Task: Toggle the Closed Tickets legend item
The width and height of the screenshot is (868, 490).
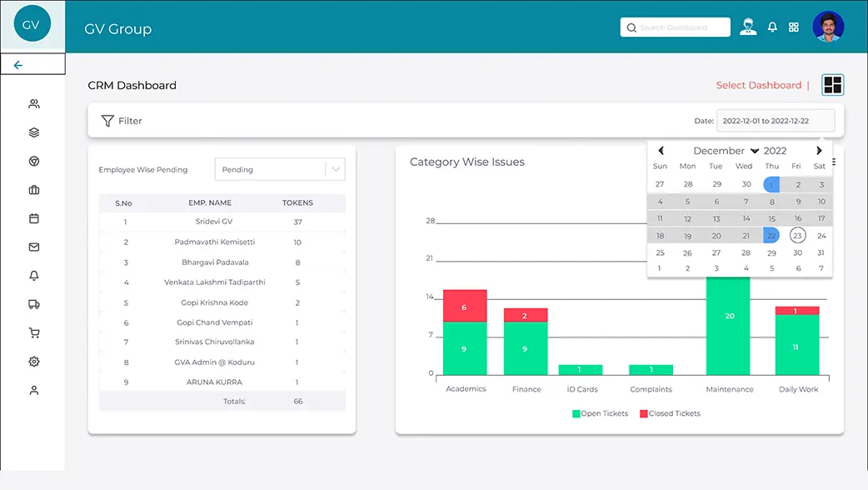Action: pyautogui.click(x=670, y=413)
